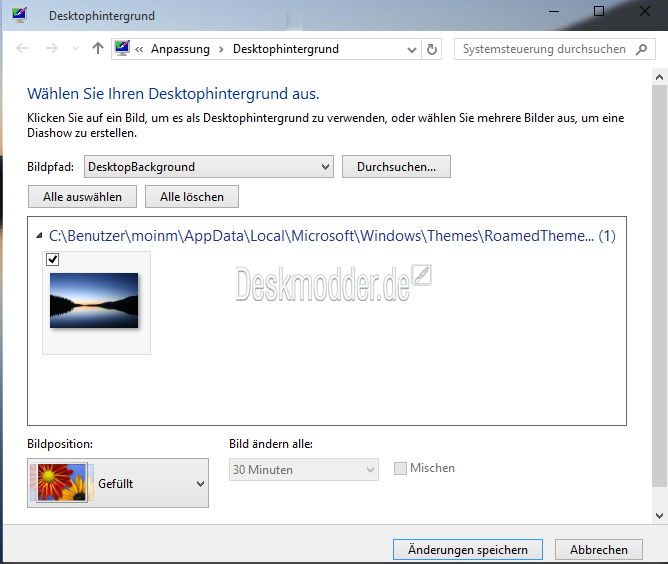Open the recent locations dropdown arrow
Screen dimensions: 668x564
(75, 49)
